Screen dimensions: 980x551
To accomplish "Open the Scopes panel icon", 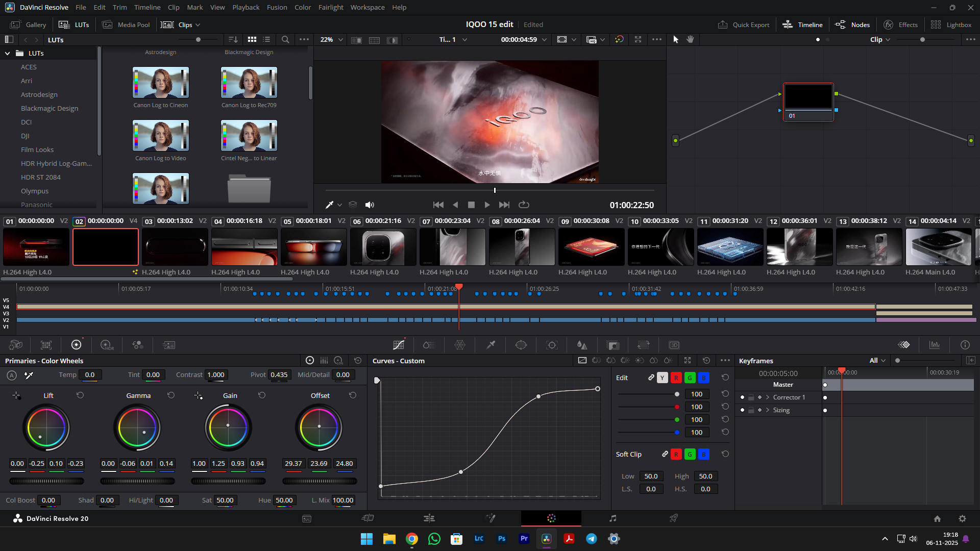I will click(935, 345).
